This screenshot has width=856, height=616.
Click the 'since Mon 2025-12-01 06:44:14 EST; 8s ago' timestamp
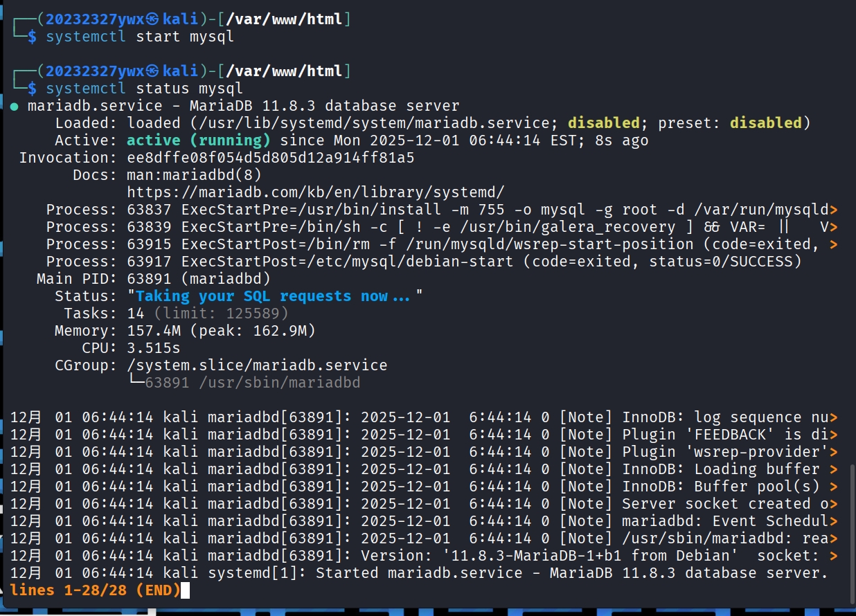click(x=464, y=141)
